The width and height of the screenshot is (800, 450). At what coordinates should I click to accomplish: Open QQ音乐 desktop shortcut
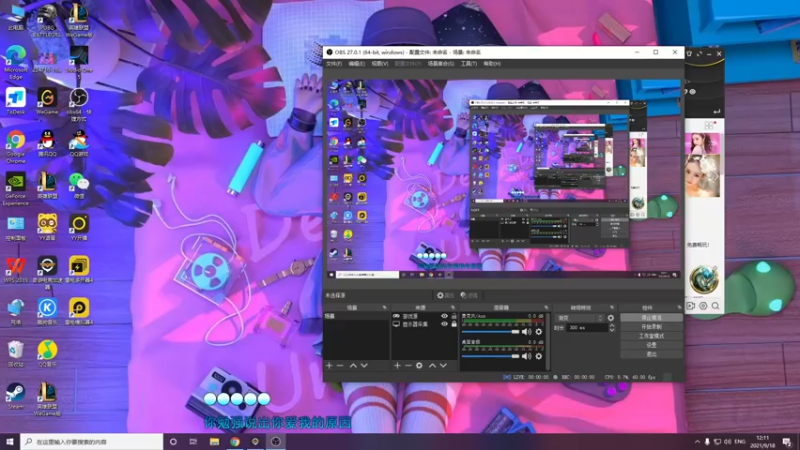[47, 354]
